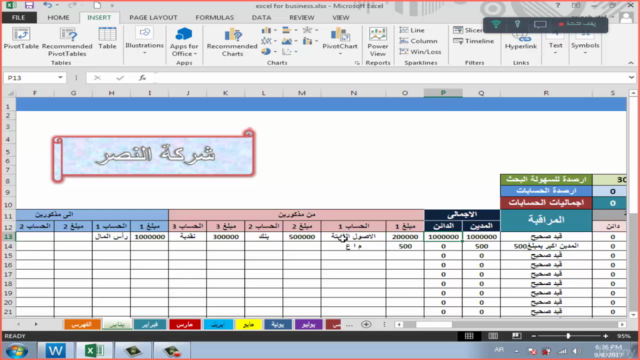Switch to the FORMULAS tab

point(215,18)
